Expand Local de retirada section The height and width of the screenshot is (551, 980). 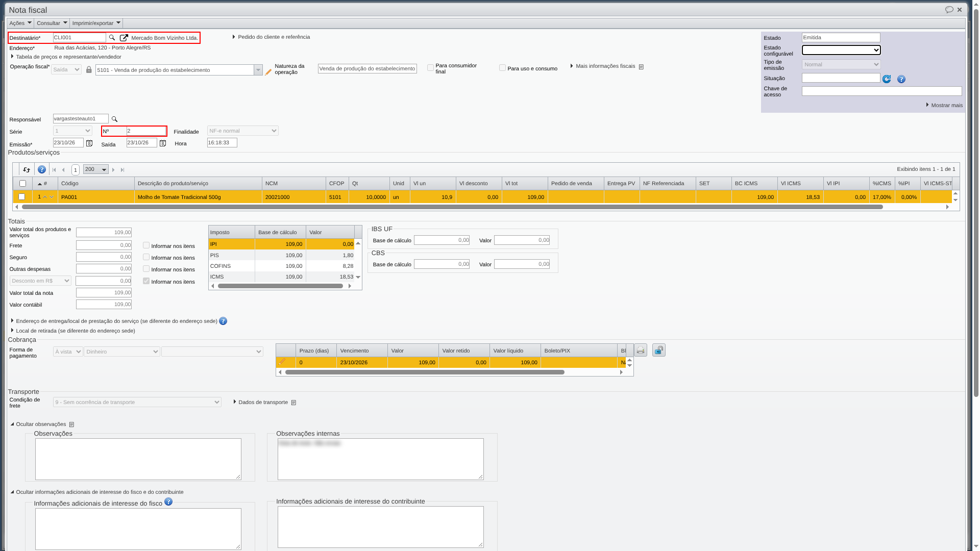(x=73, y=331)
